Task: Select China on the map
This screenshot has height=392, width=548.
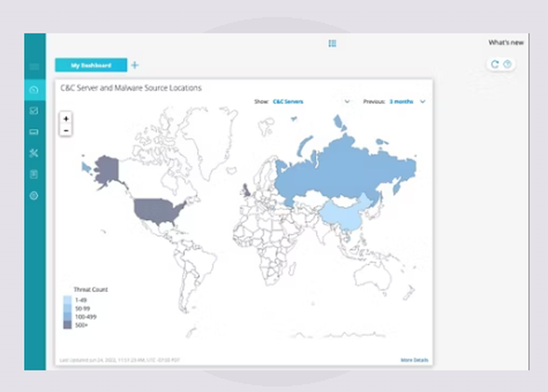Action: point(344,214)
